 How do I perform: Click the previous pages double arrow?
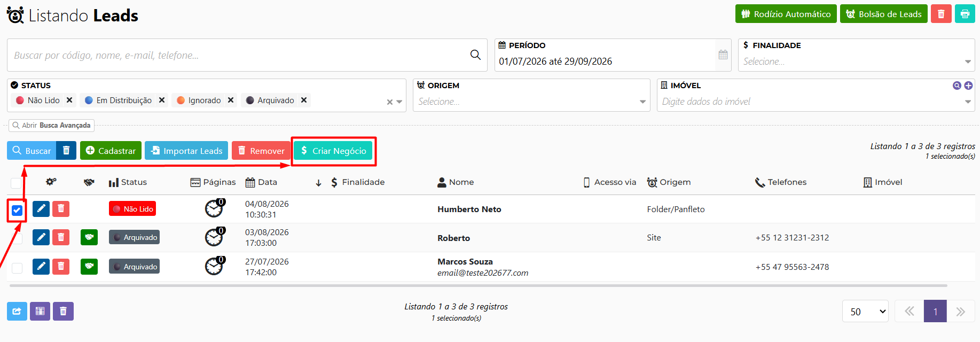point(909,311)
